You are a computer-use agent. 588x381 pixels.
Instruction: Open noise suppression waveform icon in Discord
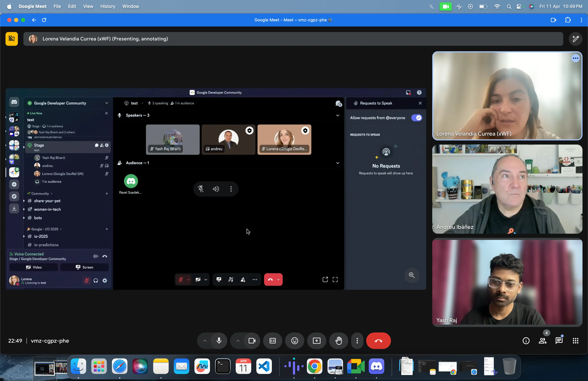coord(96,256)
